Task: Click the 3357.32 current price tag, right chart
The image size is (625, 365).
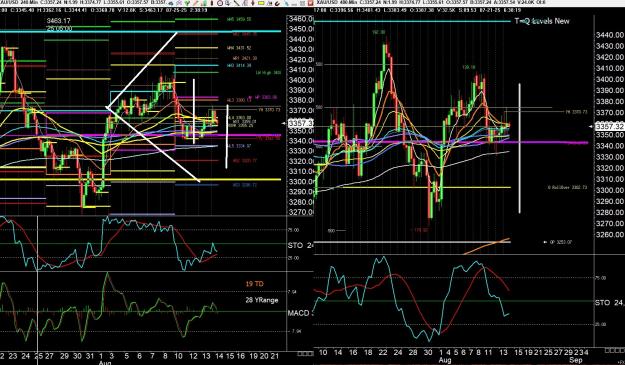Action: click(609, 126)
